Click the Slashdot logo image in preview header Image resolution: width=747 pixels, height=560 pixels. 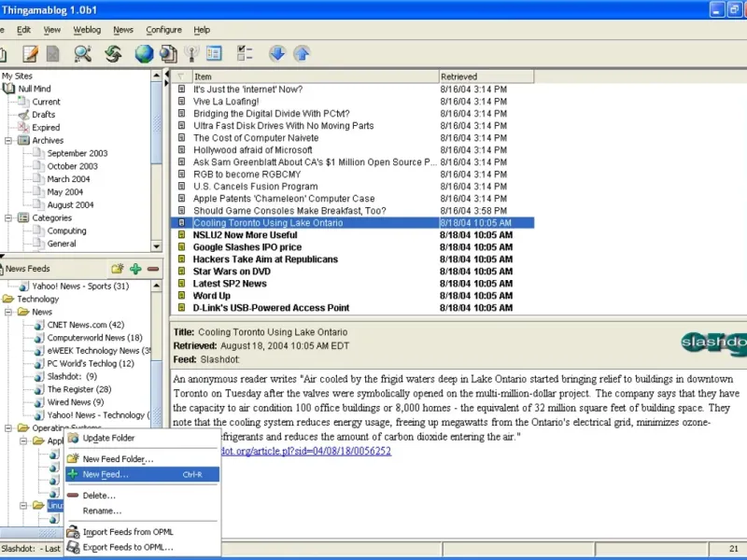[x=713, y=343]
